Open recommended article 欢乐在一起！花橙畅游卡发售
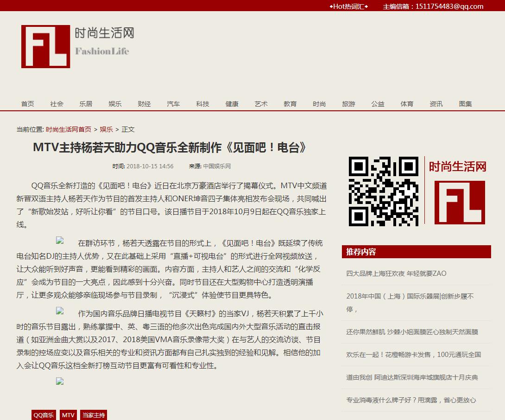This screenshot has width=505, height=420. pyautogui.click(x=414, y=355)
